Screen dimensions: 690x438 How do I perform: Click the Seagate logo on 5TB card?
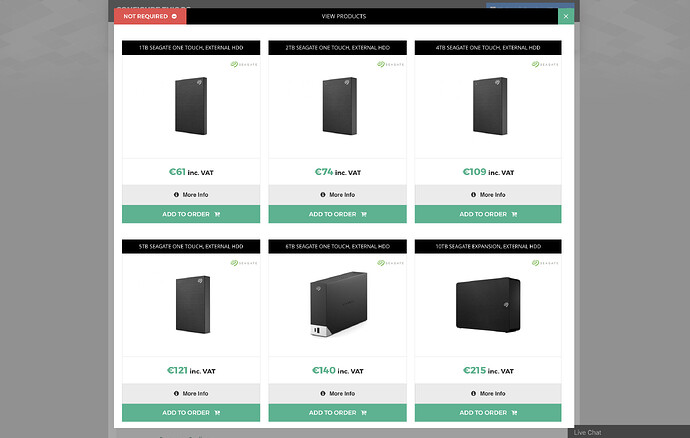[244, 263]
